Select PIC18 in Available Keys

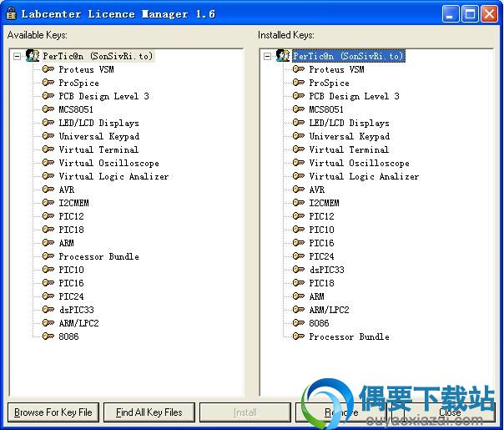tap(72, 230)
